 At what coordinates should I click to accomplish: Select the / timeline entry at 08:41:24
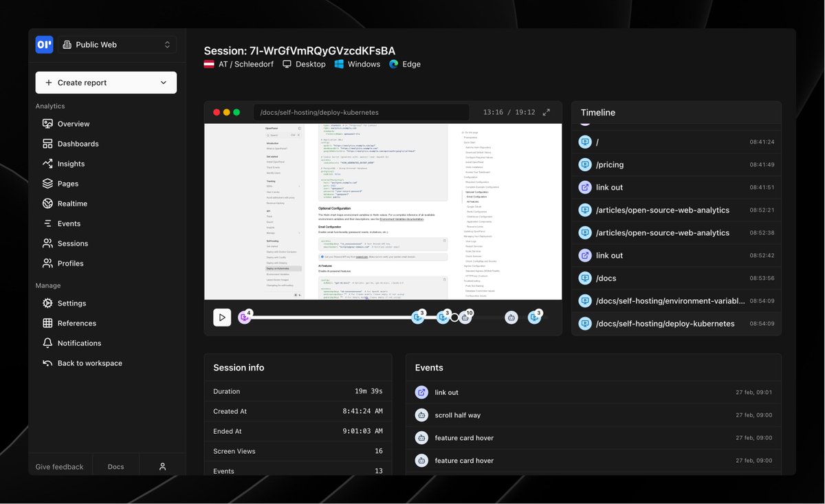pos(676,142)
